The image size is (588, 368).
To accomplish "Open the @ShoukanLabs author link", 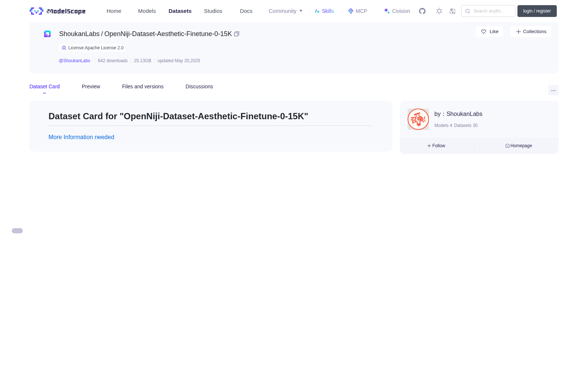I will [75, 61].
